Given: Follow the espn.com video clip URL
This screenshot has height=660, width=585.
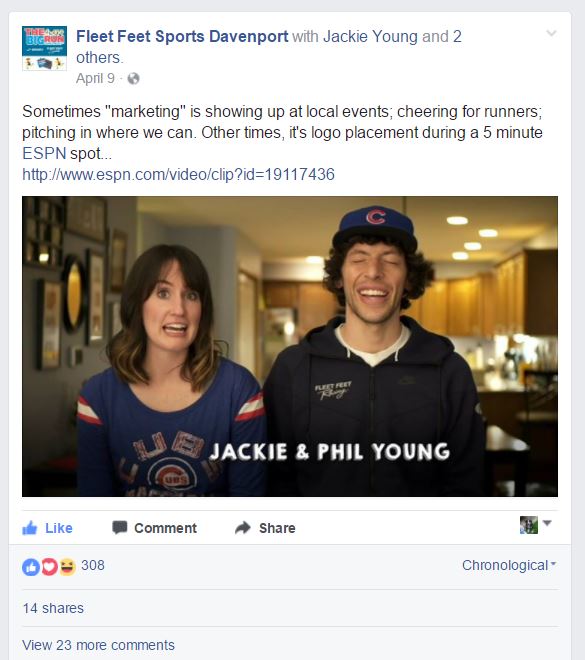Looking at the screenshot, I should tap(178, 174).
